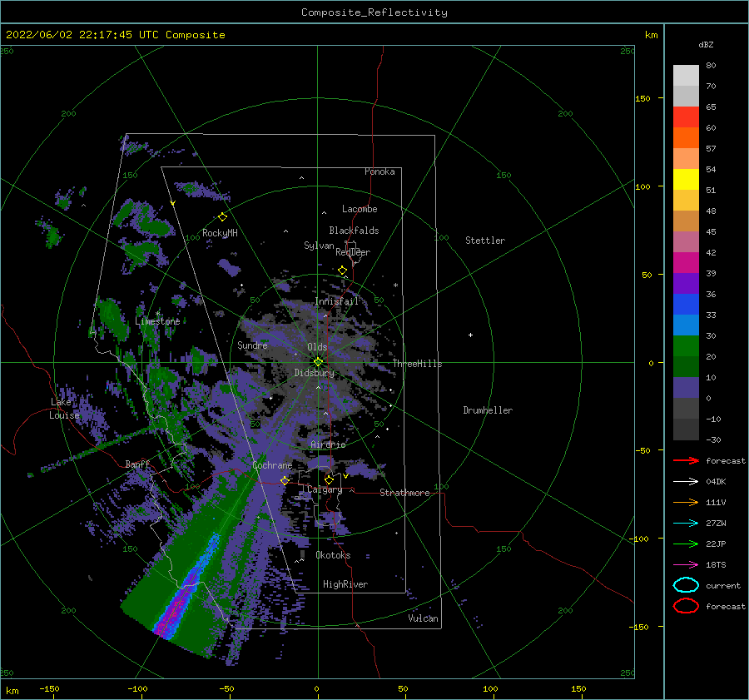749x700 pixels.
Task: Click the Didsbury label
Action: 314,373
